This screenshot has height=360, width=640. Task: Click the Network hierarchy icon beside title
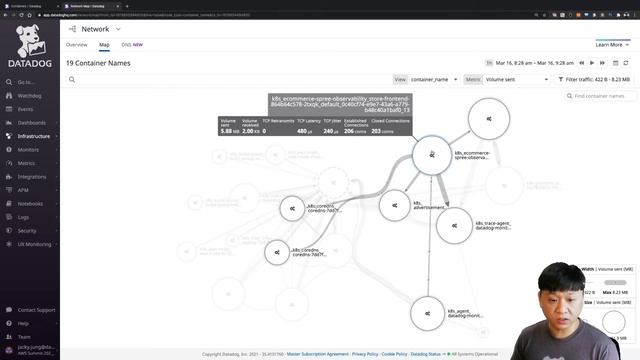[x=72, y=29]
